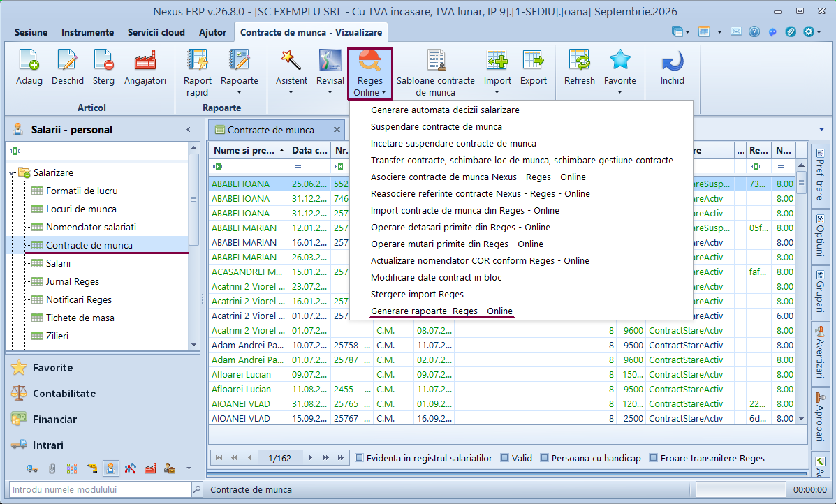Toggle the Persoana cu handicap checkbox
This screenshot has width=836, height=504.
[544, 458]
